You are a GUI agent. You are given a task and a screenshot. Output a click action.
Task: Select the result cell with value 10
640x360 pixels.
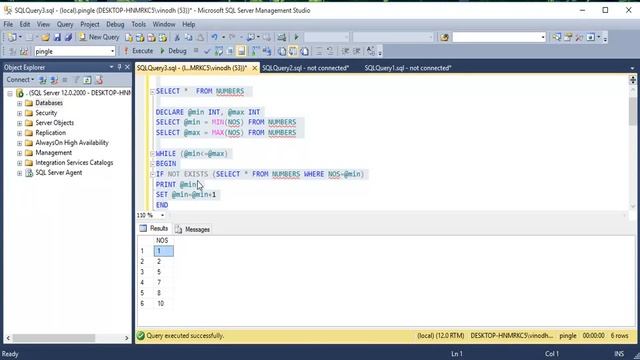tap(164, 304)
